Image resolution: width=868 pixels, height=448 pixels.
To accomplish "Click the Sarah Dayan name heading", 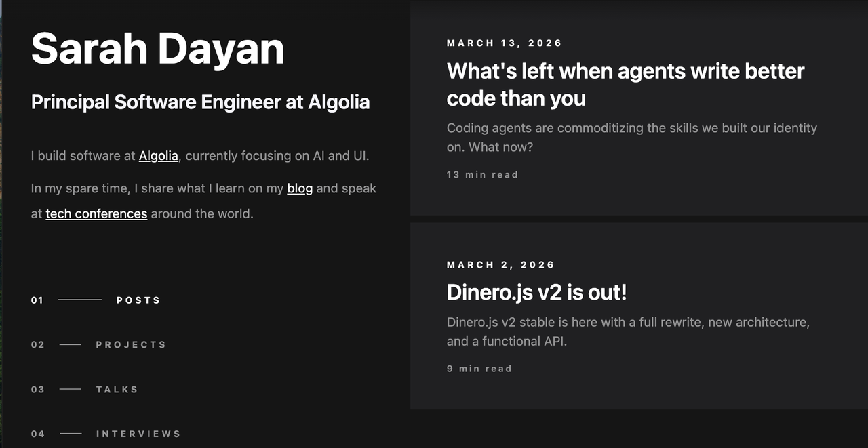I will pyautogui.click(x=157, y=49).
